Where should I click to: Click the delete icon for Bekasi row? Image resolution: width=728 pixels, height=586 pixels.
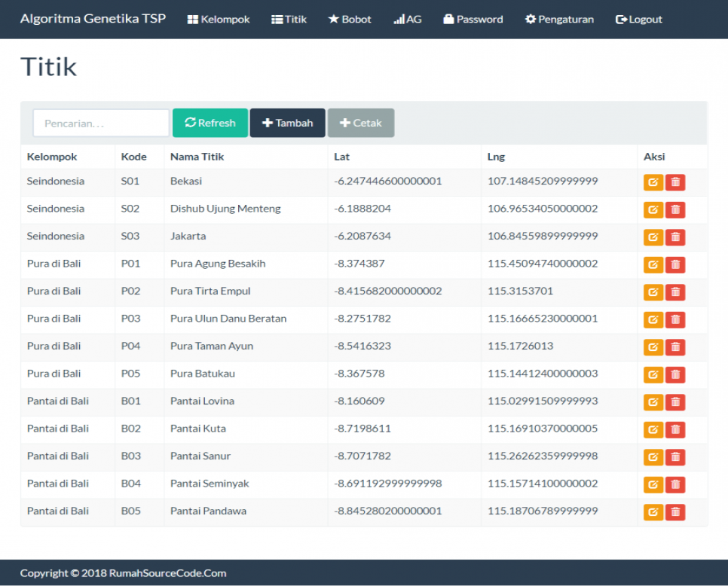675,182
